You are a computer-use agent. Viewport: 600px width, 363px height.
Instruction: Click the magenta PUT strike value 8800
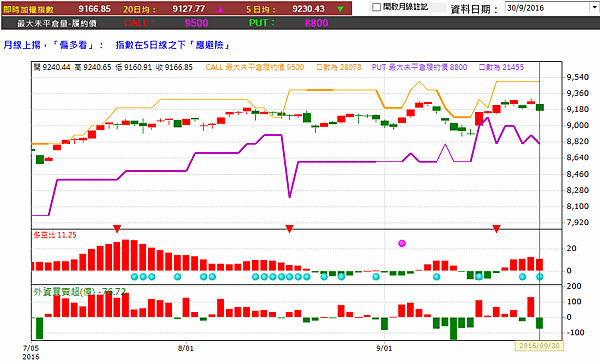tap(316, 23)
